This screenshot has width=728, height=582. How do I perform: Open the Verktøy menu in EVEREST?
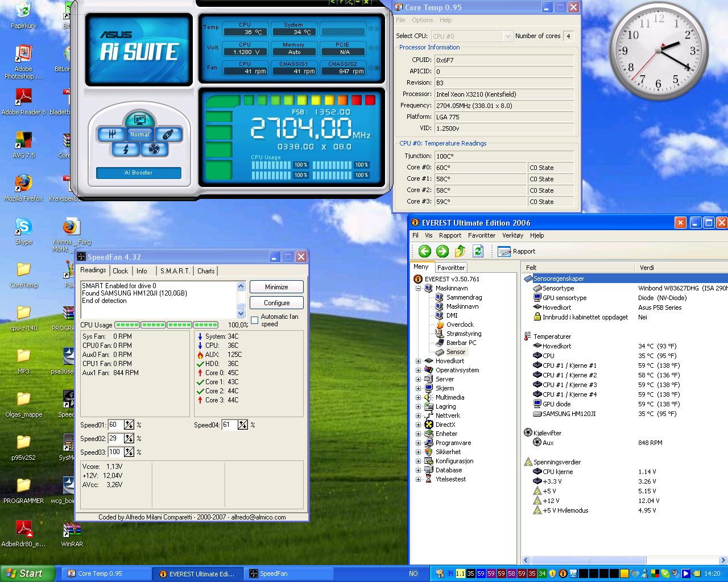(x=512, y=235)
